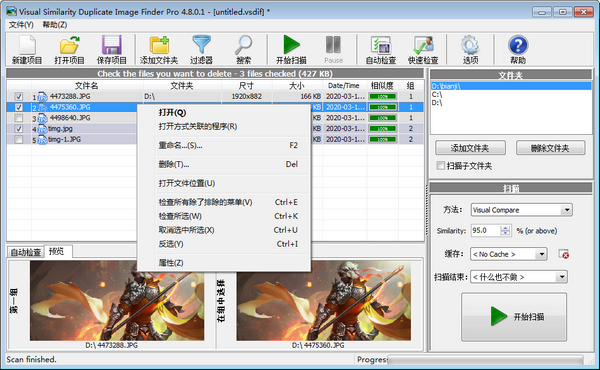Click the 添加文件夹 add folder toolbar icon
The height and width of the screenshot is (370, 600).
click(x=159, y=46)
